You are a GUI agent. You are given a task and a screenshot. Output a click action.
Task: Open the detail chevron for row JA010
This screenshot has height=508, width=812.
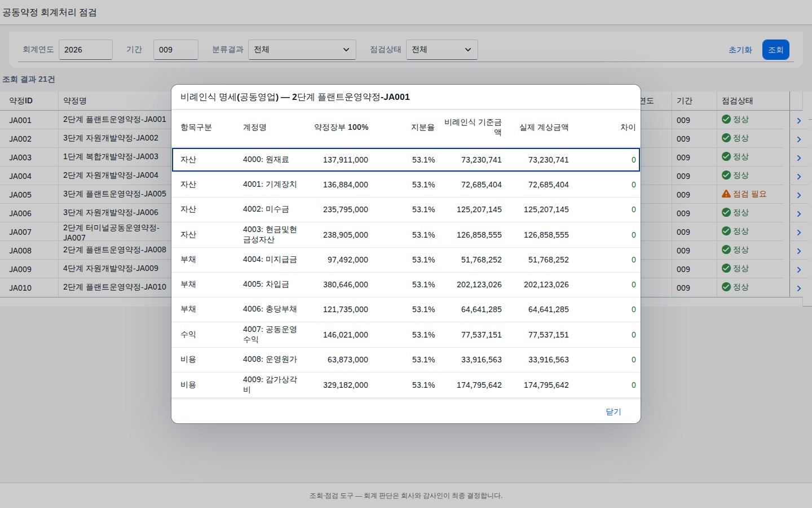798,288
